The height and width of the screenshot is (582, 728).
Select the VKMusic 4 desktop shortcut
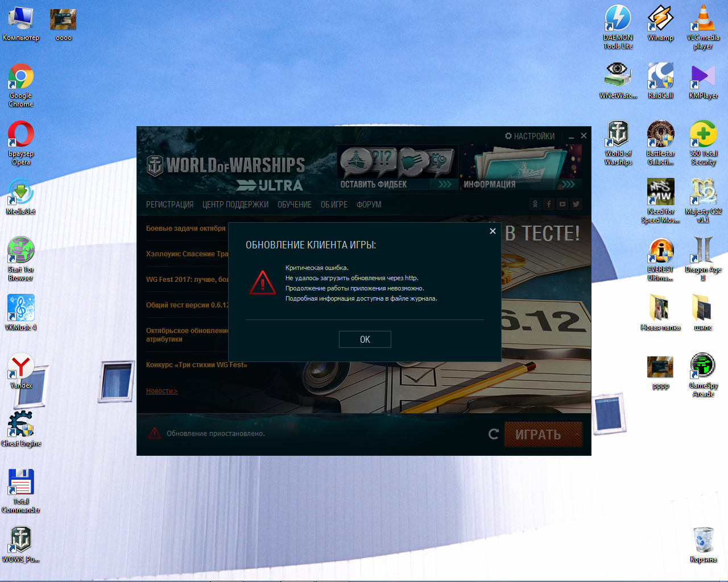coord(21,313)
